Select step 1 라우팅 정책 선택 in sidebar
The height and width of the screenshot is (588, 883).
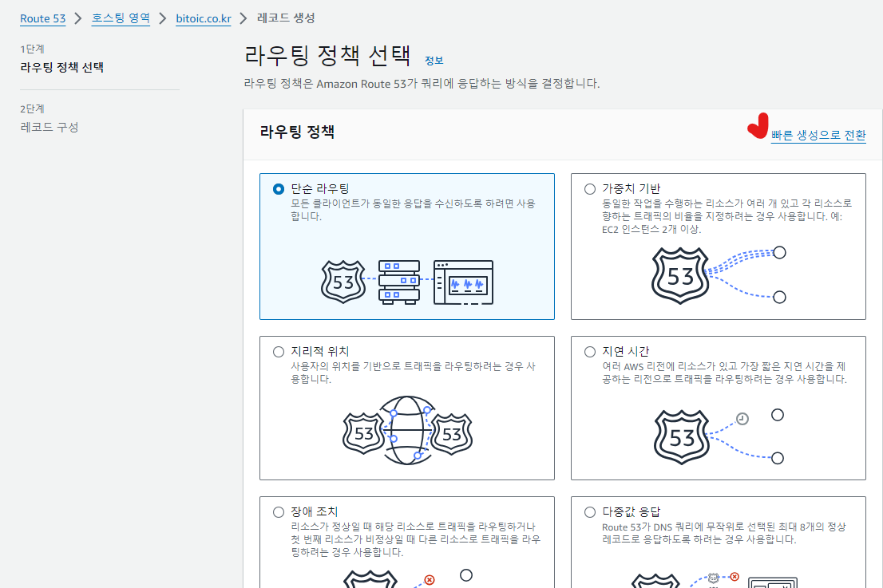62,68
